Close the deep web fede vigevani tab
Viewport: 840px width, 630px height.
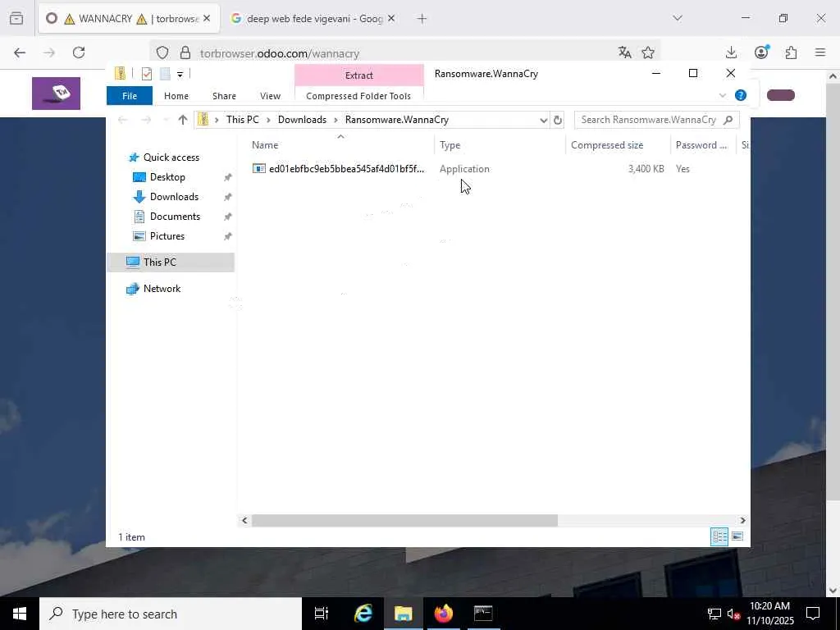(391, 18)
